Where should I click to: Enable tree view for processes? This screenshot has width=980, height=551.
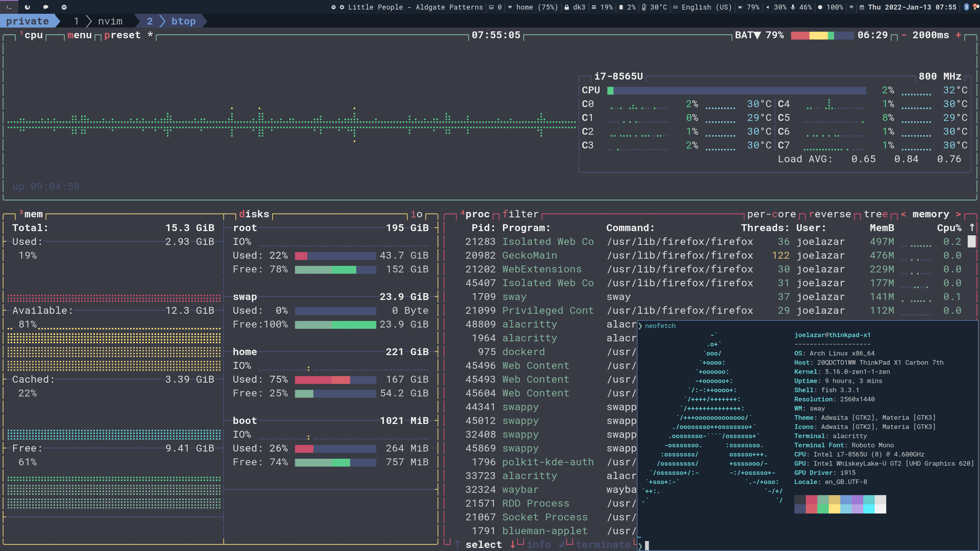click(876, 214)
